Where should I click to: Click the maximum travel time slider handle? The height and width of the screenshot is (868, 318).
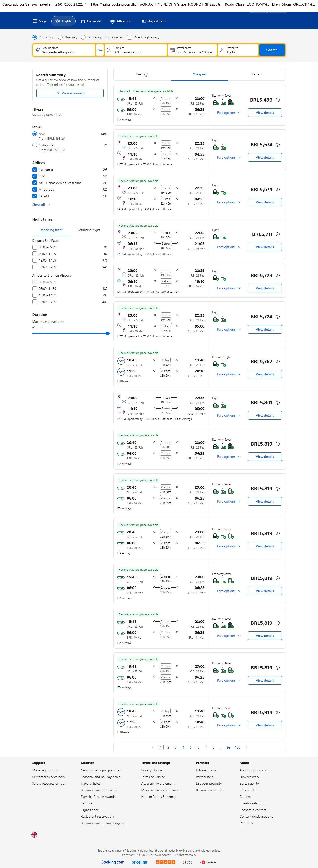click(107, 334)
